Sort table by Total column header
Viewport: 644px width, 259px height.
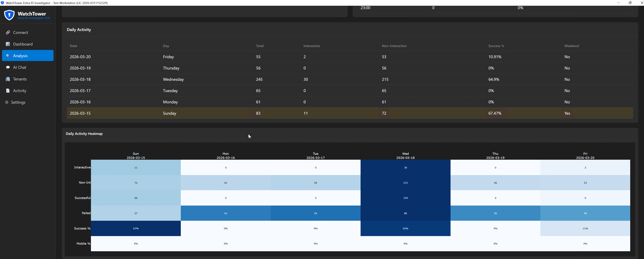pos(260,46)
